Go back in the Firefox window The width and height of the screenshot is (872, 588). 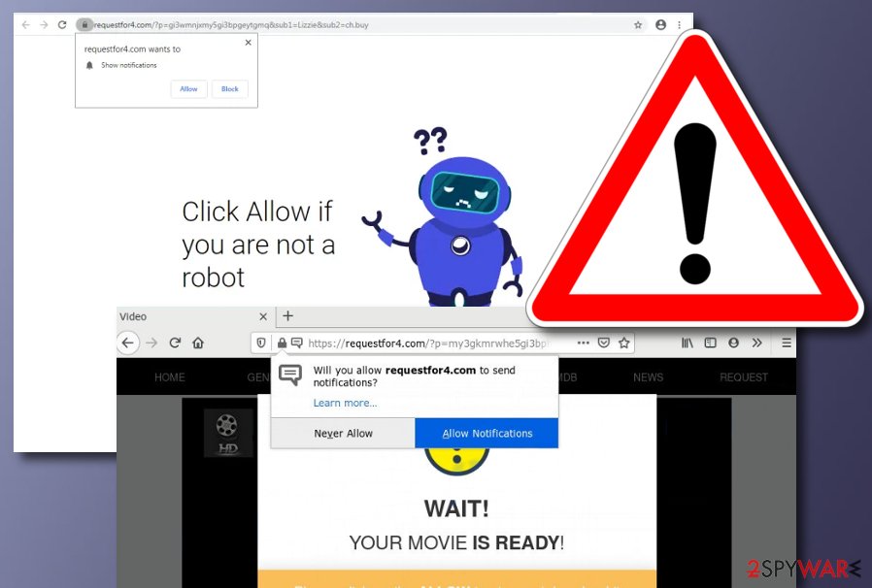[128, 343]
